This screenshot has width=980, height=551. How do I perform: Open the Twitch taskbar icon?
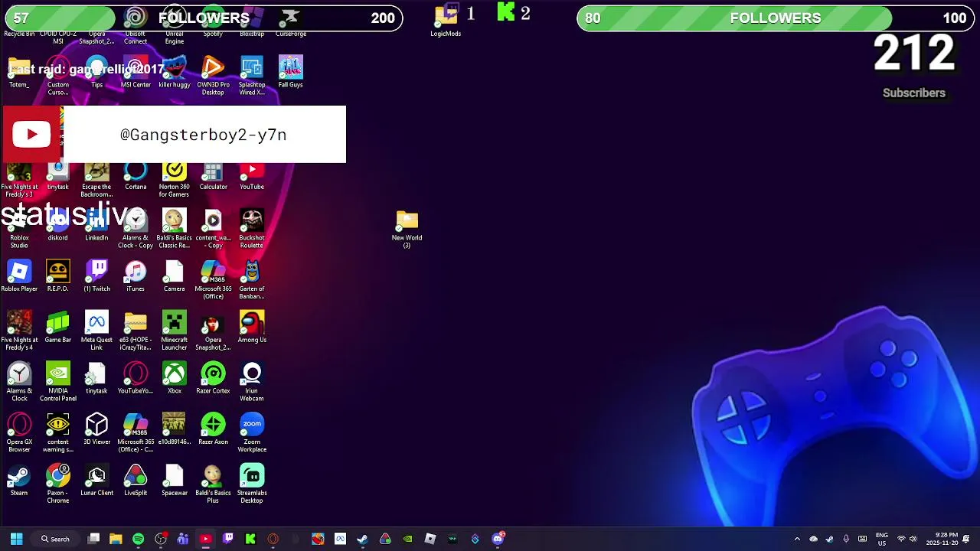(228, 539)
